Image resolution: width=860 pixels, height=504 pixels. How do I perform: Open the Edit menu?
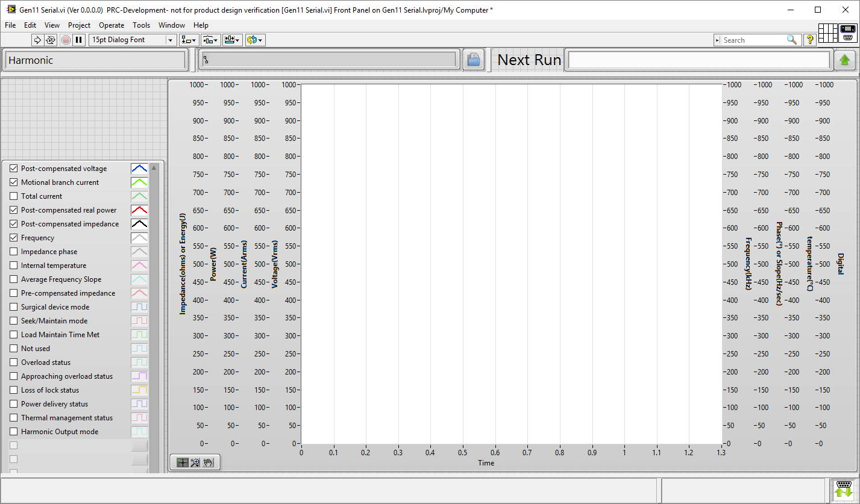click(x=30, y=25)
